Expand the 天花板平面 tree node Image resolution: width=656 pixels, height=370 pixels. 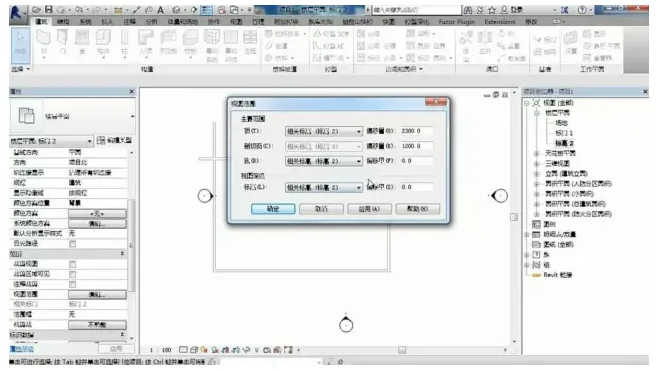pyautogui.click(x=537, y=154)
